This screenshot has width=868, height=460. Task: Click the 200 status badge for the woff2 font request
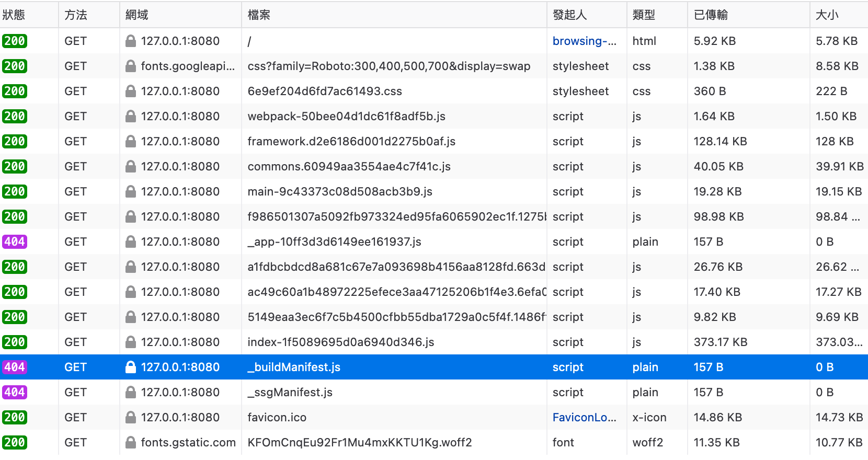point(15,442)
